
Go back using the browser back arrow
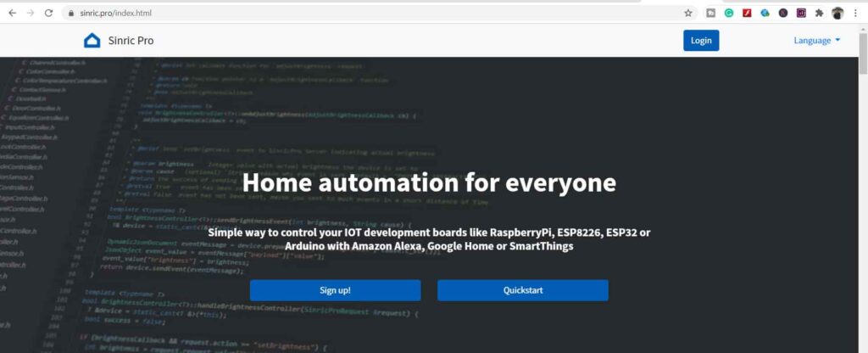12,13
